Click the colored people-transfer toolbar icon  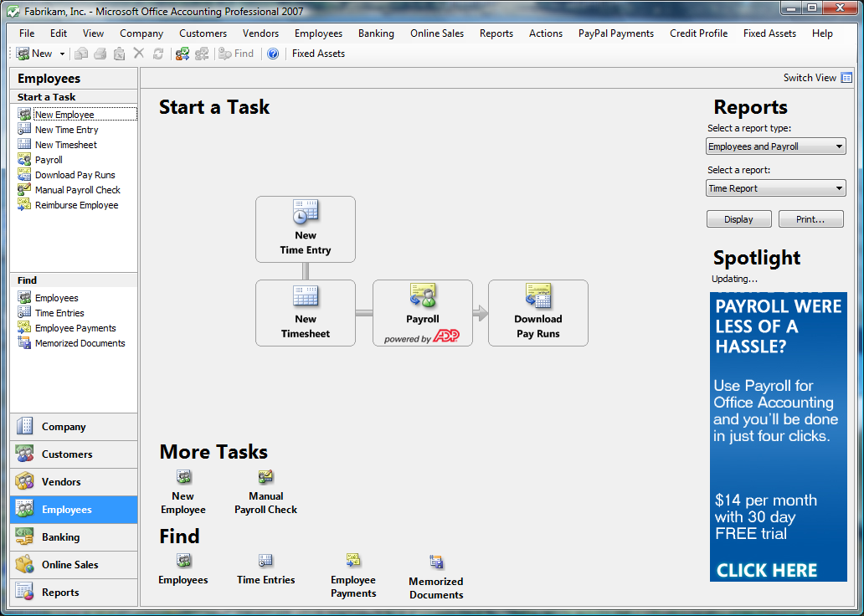[x=183, y=54]
